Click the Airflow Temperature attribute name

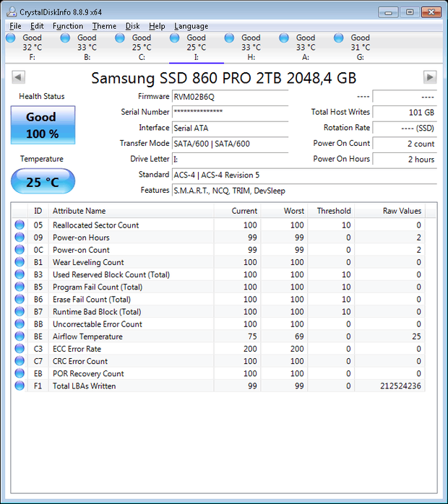click(87, 336)
